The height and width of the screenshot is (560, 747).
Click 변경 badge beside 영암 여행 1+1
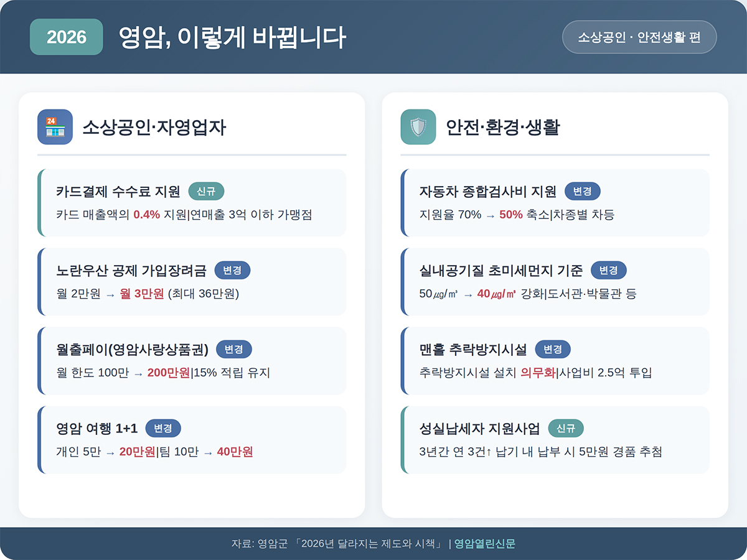[x=163, y=428]
